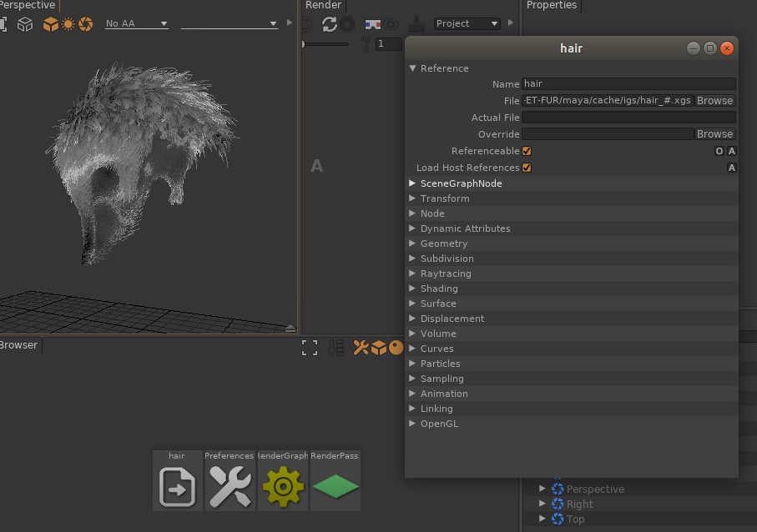Select the RenderPass green plane icon
The width and height of the screenshot is (757, 532).
pos(336,486)
